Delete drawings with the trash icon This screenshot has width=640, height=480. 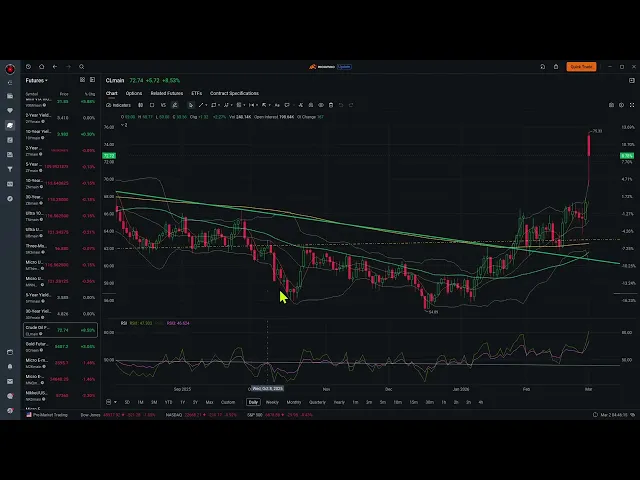pyautogui.click(x=331, y=105)
